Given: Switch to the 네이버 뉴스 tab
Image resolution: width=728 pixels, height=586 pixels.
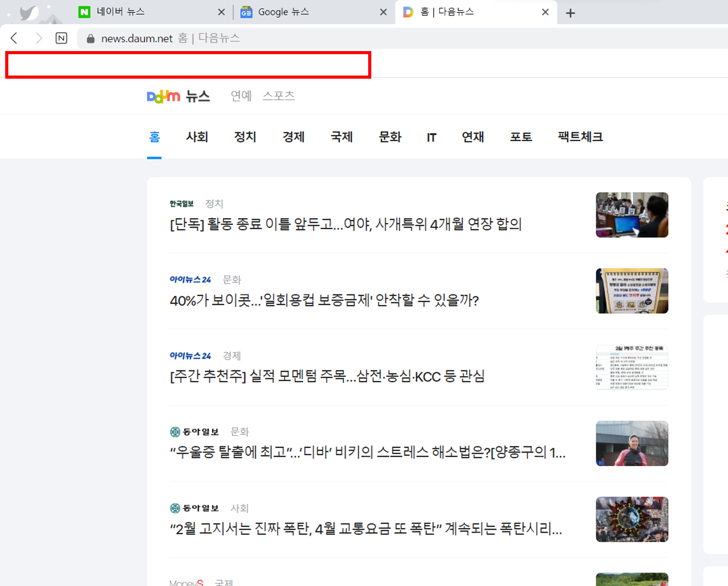Looking at the screenshot, I should coord(151,12).
